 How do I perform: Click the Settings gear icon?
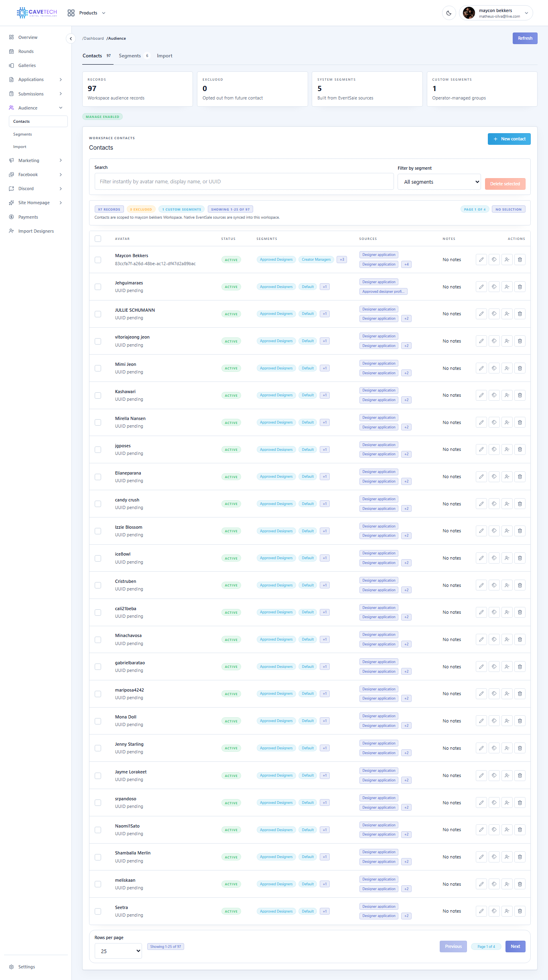tap(11, 967)
